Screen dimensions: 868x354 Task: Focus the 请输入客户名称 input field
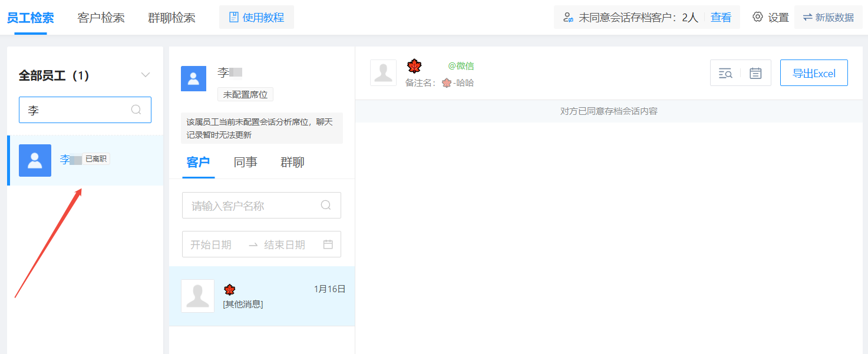point(253,206)
